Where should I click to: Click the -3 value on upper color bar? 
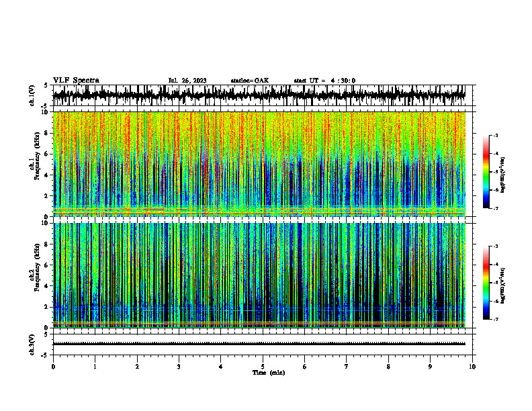(x=495, y=135)
